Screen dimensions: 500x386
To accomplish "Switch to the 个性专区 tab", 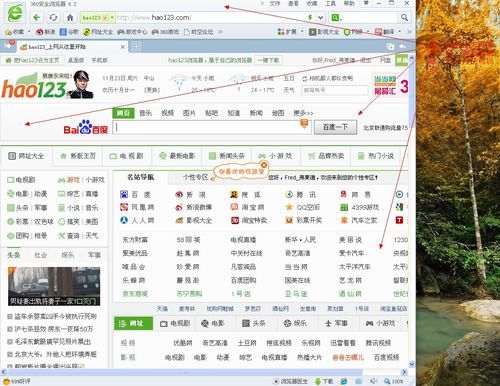I will coord(195,177).
